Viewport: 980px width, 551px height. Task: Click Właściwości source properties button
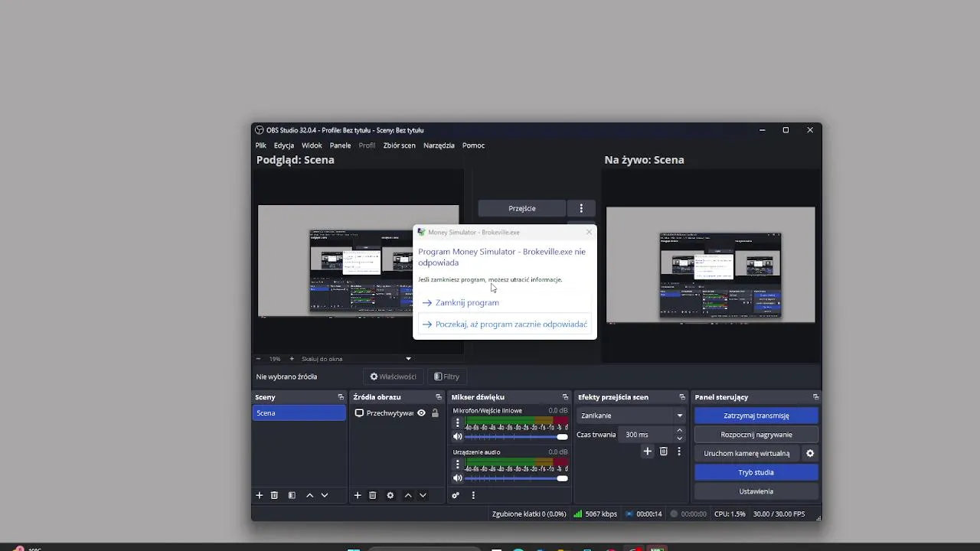[x=394, y=377]
